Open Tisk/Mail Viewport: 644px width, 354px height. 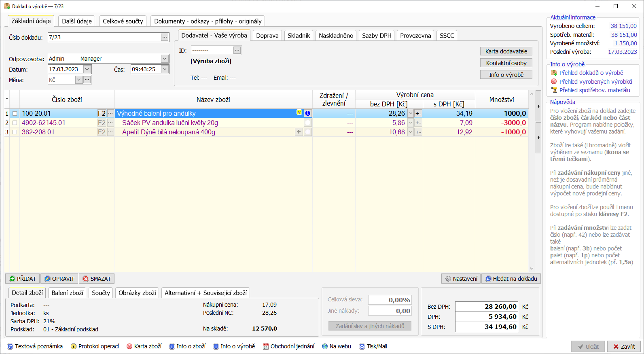tap(373, 346)
